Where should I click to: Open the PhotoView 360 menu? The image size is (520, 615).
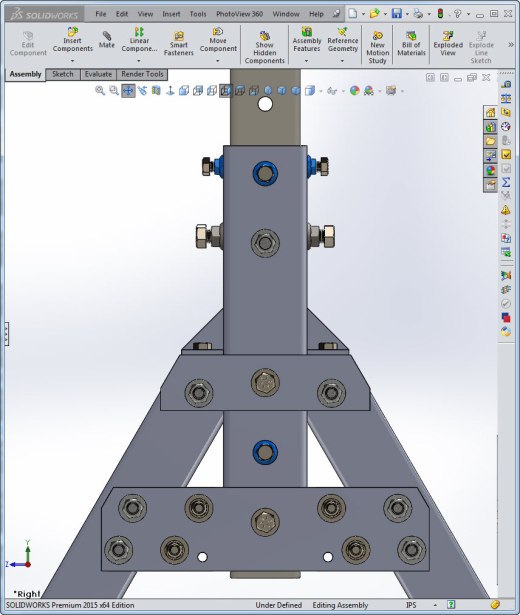pyautogui.click(x=239, y=14)
